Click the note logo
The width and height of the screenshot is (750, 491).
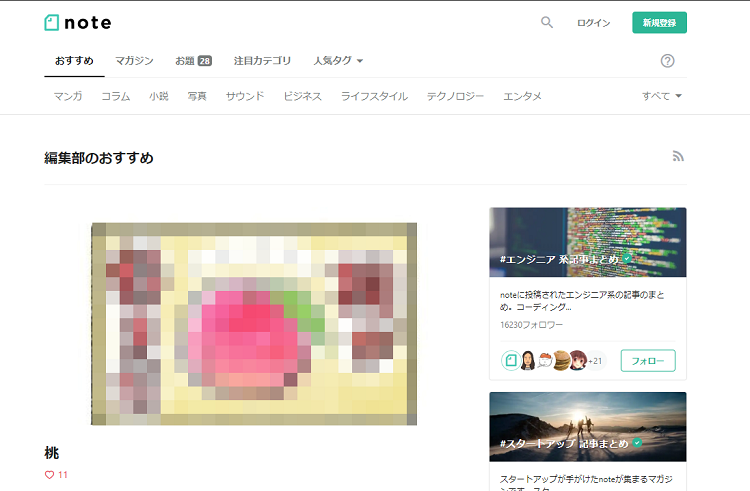click(x=78, y=22)
